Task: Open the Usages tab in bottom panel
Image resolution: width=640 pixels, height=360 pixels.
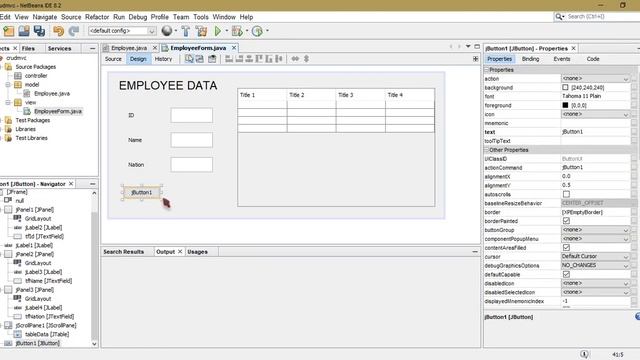Action: 198,252
